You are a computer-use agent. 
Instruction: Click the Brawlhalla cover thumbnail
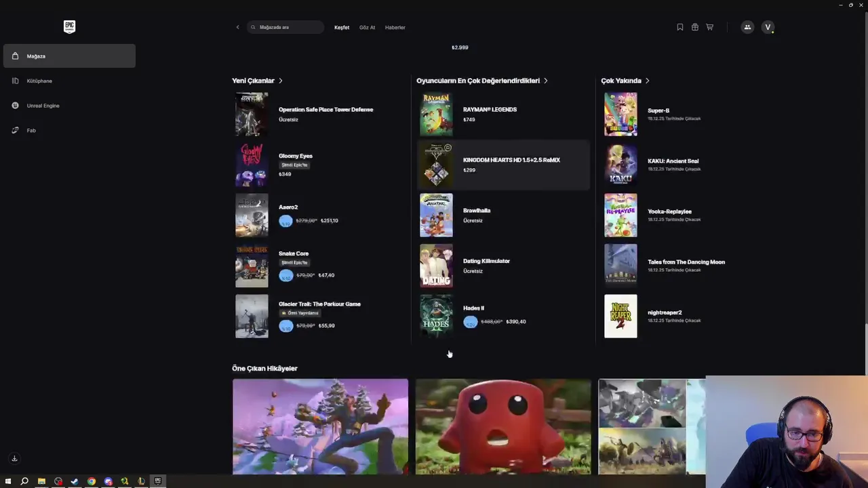point(436,216)
